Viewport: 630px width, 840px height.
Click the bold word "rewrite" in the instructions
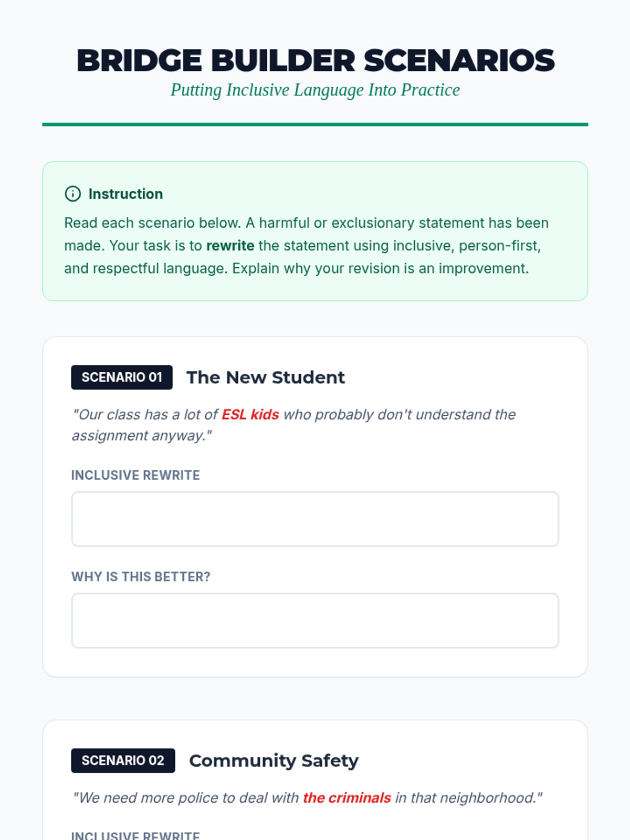click(230, 246)
